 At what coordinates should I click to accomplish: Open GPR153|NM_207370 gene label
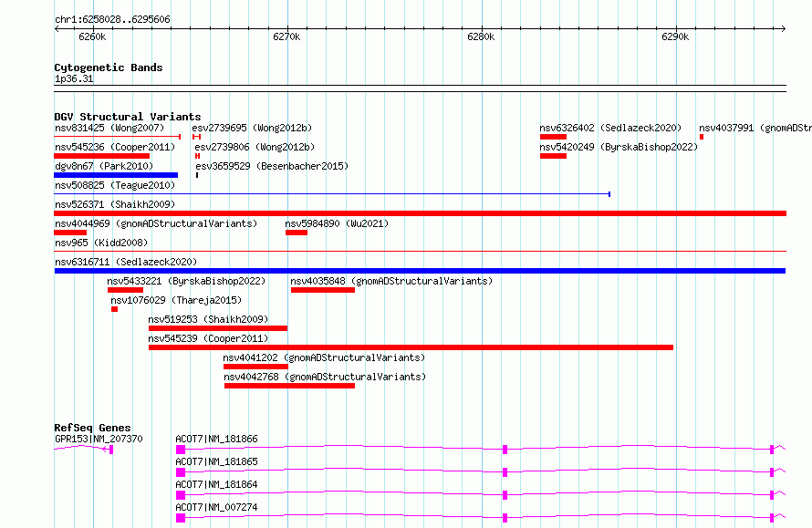click(x=99, y=439)
